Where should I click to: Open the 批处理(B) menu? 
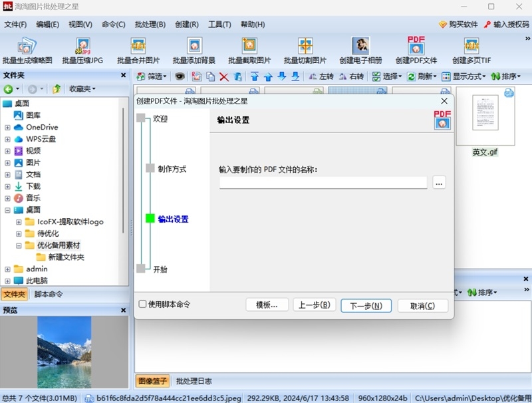[149, 25]
